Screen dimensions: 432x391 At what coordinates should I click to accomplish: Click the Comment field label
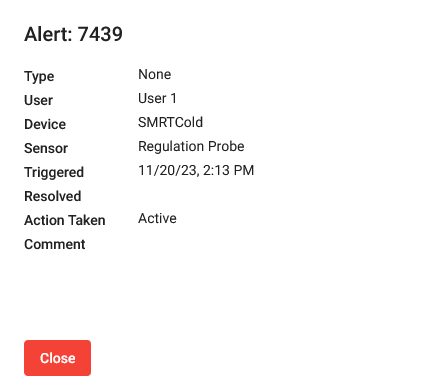pos(55,244)
